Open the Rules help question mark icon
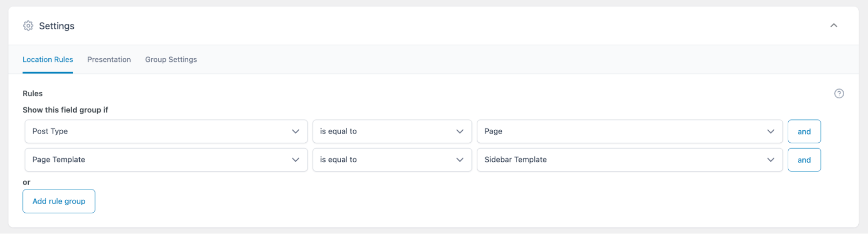The width and height of the screenshot is (868, 234). [839, 93]
